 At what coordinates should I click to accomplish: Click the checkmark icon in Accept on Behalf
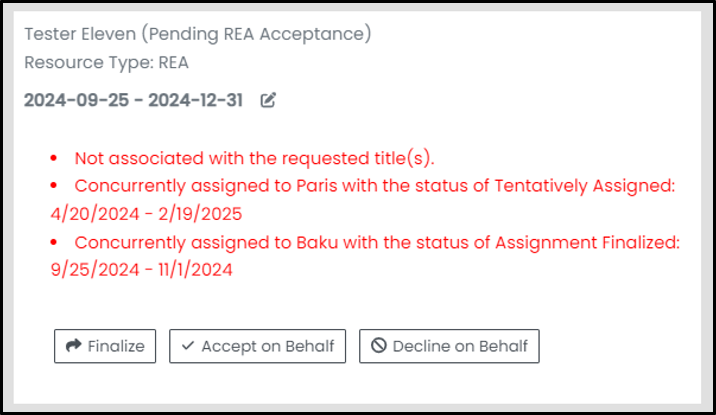coord(188,346)
